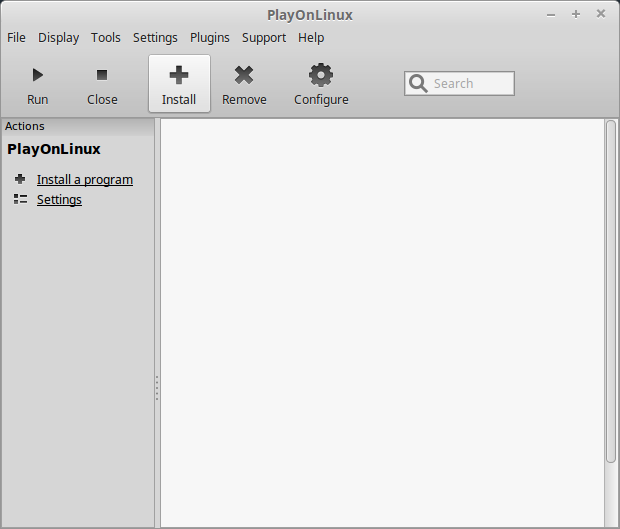Click the Install plus toolbar button
620x529 pixels.
click(179, 83)
